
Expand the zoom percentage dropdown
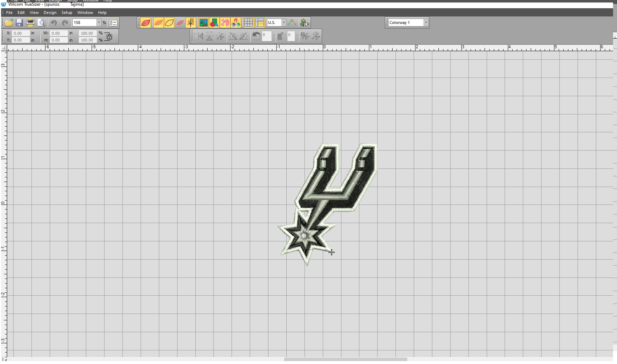point(99,23)
